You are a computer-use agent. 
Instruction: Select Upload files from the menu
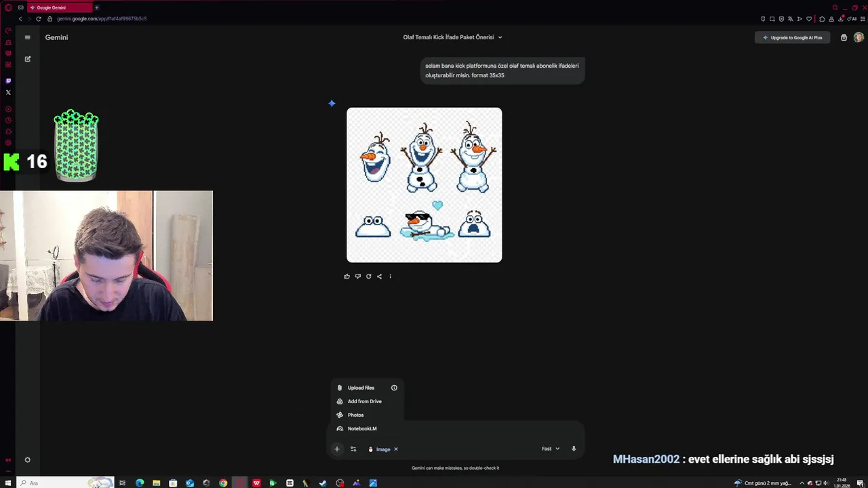point(361,388)
